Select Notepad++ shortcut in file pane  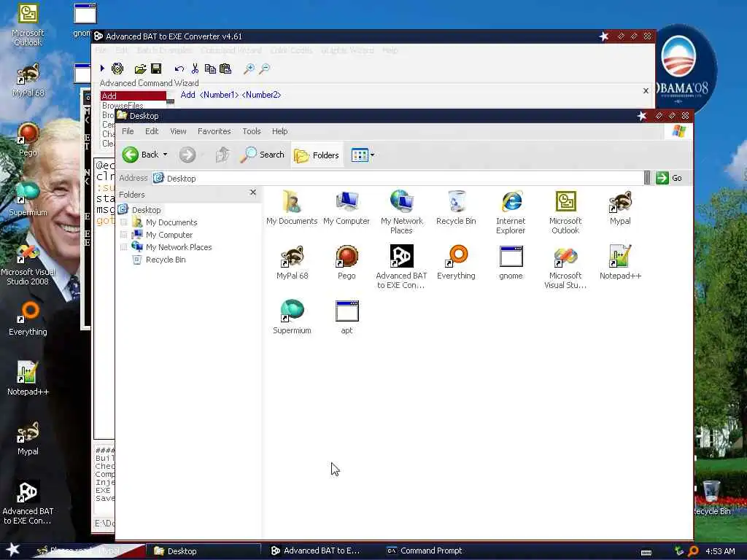coord(620,262)
